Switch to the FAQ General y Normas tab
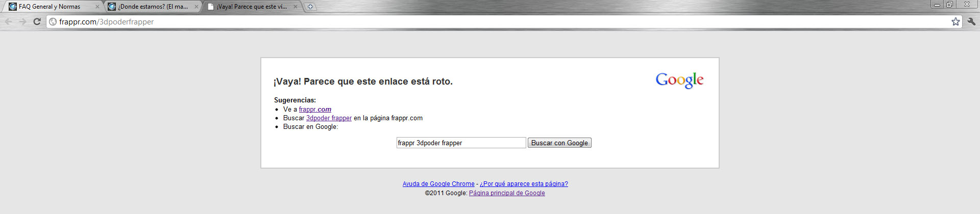 click(54, 7)
